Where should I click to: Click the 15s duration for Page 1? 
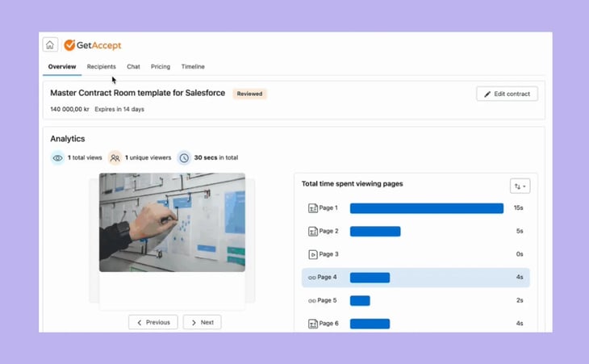(x=518, y=207)
